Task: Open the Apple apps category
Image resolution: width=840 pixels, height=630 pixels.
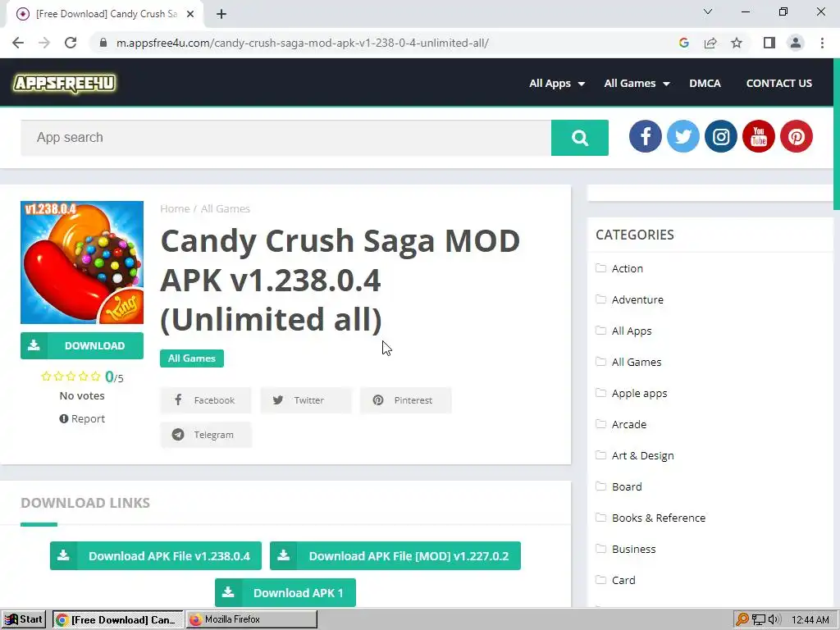Action: [640, 394]
